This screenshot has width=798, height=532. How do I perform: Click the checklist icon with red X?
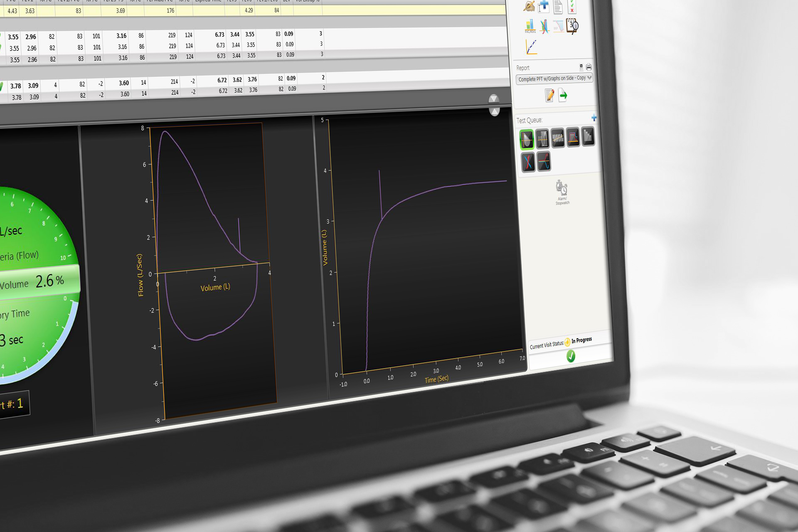coord(572,6)
